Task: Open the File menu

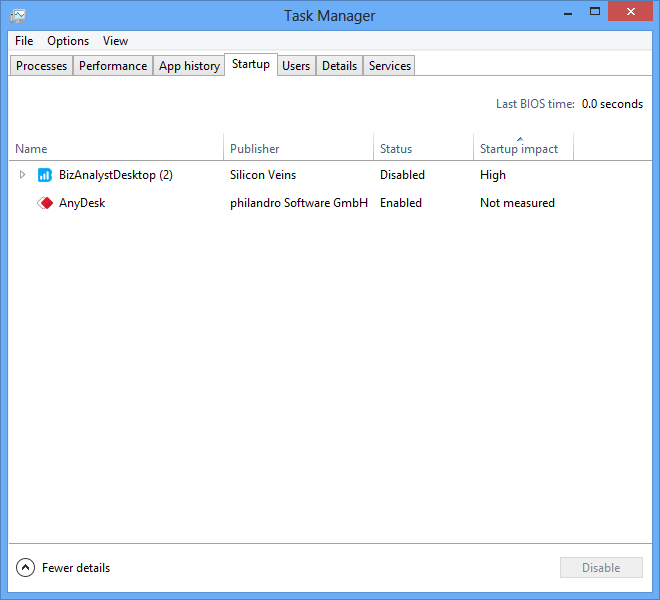Action: (x=24, y=41)
